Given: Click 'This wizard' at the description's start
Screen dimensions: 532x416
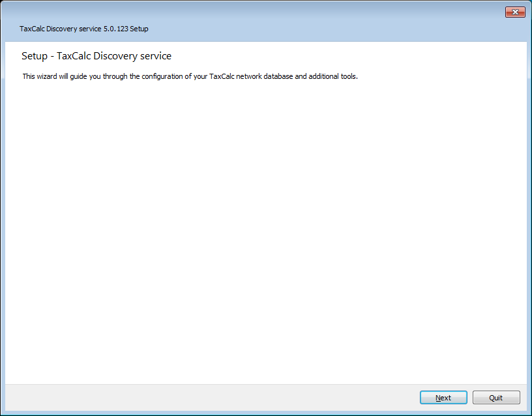Looking at the screenshot, I should click(38, 76).
